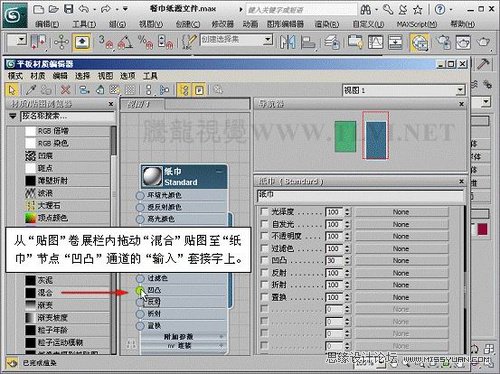Open the 模式 menu in material editor
The height and width of the screenshot is (374, 500).
tap(16, 76)
